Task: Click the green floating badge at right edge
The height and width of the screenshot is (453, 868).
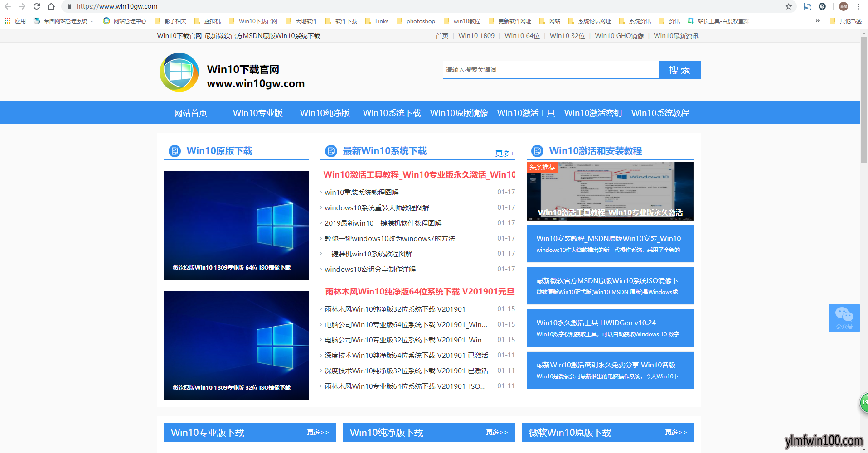Action: [x=863, y=403]
